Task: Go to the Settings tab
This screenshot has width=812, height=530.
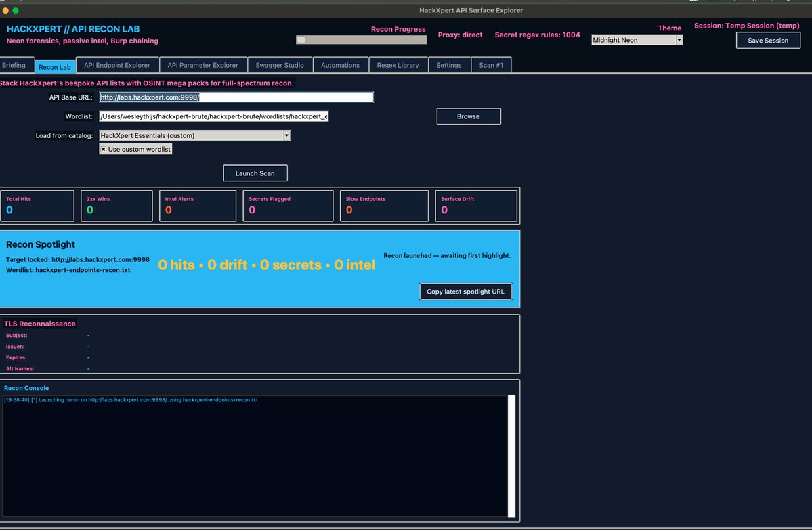Action: (449, 65)
